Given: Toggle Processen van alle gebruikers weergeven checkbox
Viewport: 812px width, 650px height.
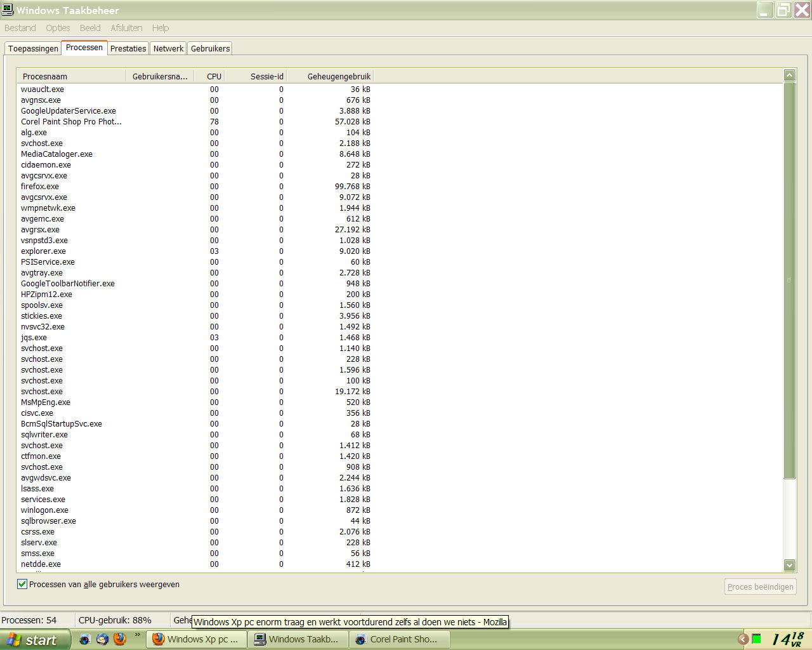Looking at the screenshot, I should pyautogui.click(x=22, y=584).
